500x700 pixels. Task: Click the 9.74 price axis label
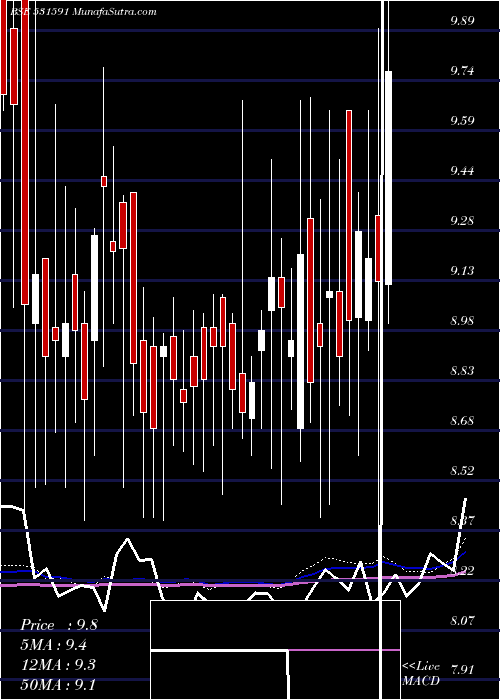462,71
